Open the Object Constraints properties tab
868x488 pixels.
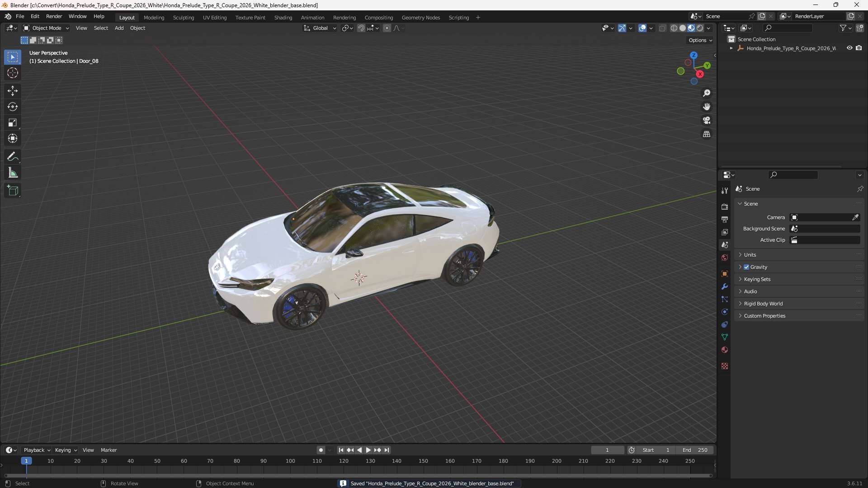725,324
